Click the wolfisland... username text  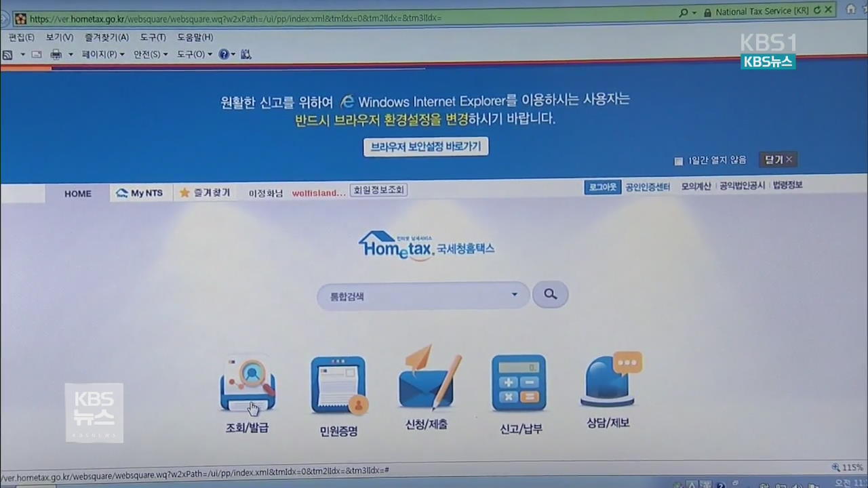319,193
